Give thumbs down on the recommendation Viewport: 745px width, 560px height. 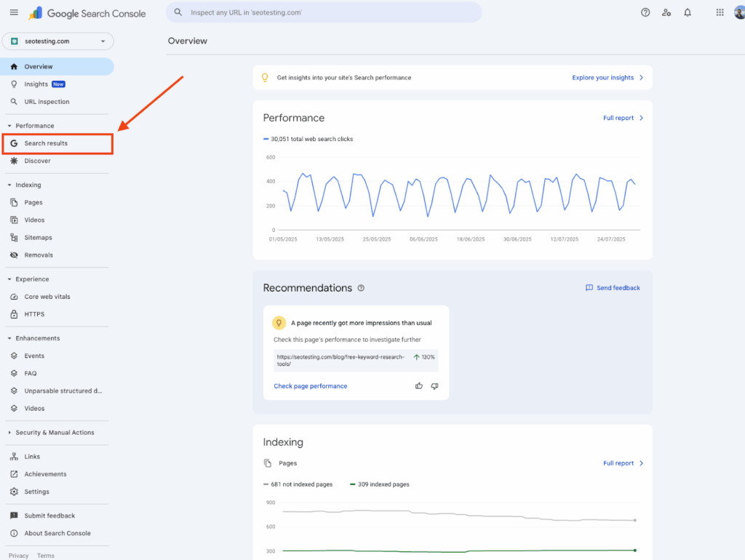coord(434,385)
